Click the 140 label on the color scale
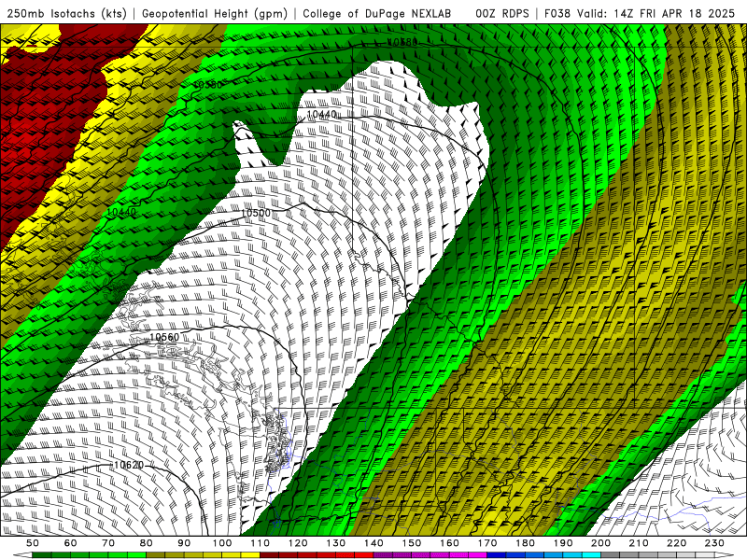This screenshot has width=747, height=560. pyautogui.click(x=373, y=543)
